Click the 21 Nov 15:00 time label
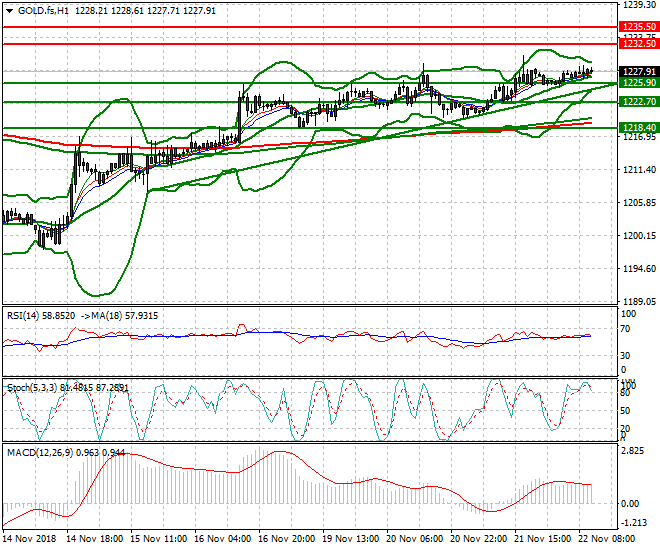Screen dimensions: 660x550 (543, 539)
